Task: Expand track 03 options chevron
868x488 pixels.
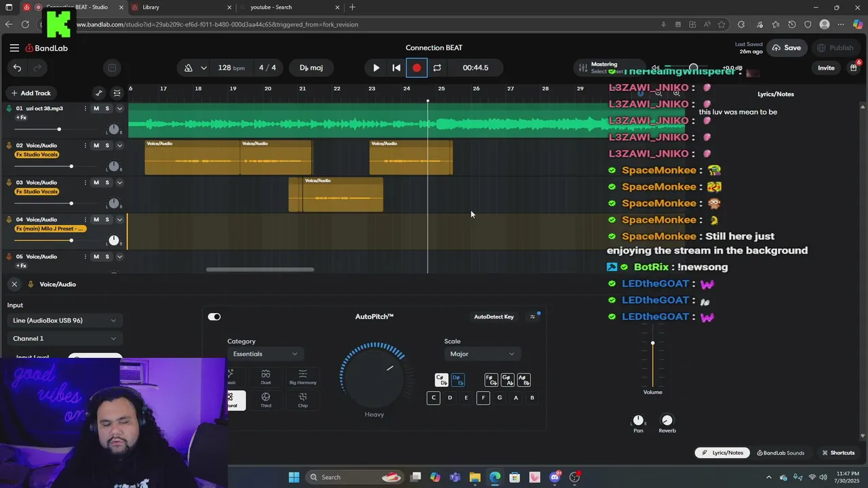Action: click(119, 182)
